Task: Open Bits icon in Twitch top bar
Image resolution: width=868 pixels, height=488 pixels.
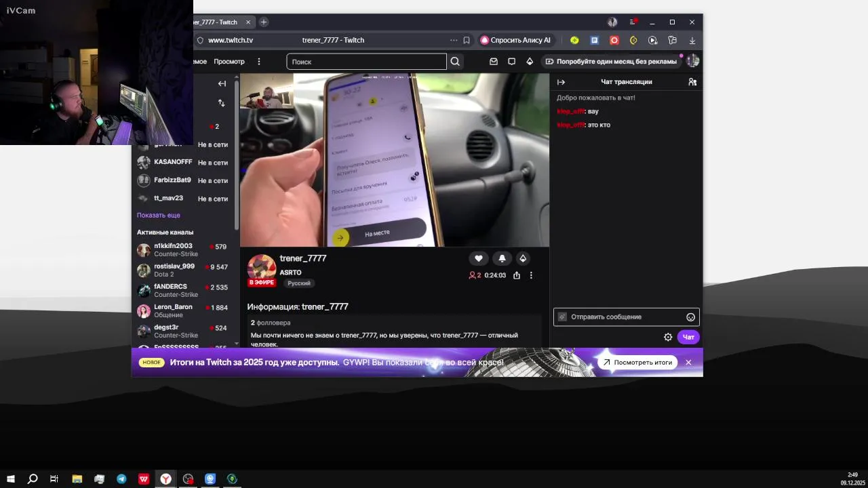Action: [x=530, y=62]
